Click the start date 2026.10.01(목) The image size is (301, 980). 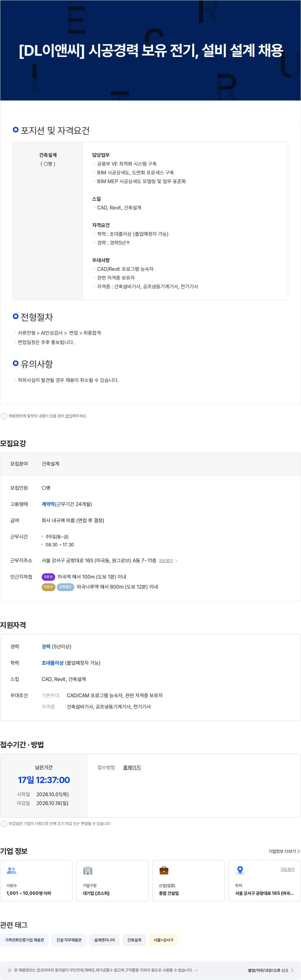click(53, 794)
